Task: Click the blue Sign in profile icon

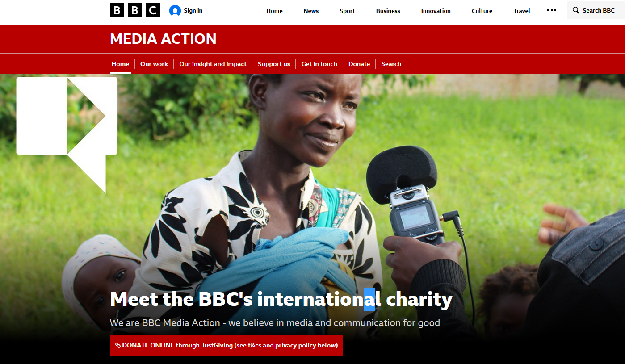Action: (175, 11)
